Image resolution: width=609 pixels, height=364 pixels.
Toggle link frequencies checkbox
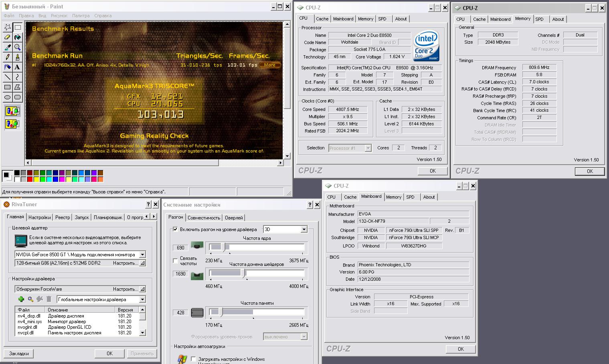click(x=175, y=261)
